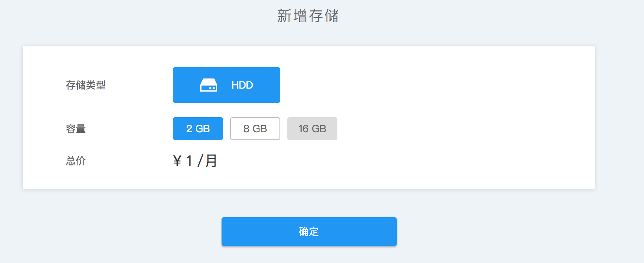The height and width of the screenshot is (263, 644).
Task: Click the 容量 field label
Action: click(76, 129)
